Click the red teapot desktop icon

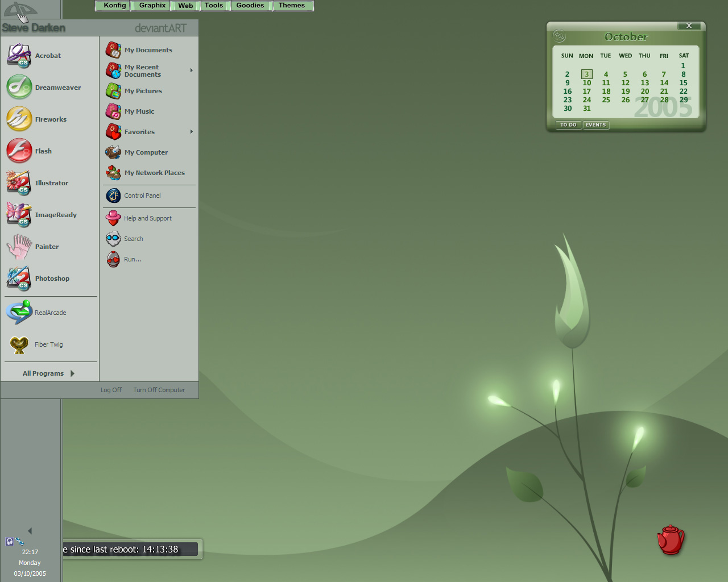(x=671, y=539)
